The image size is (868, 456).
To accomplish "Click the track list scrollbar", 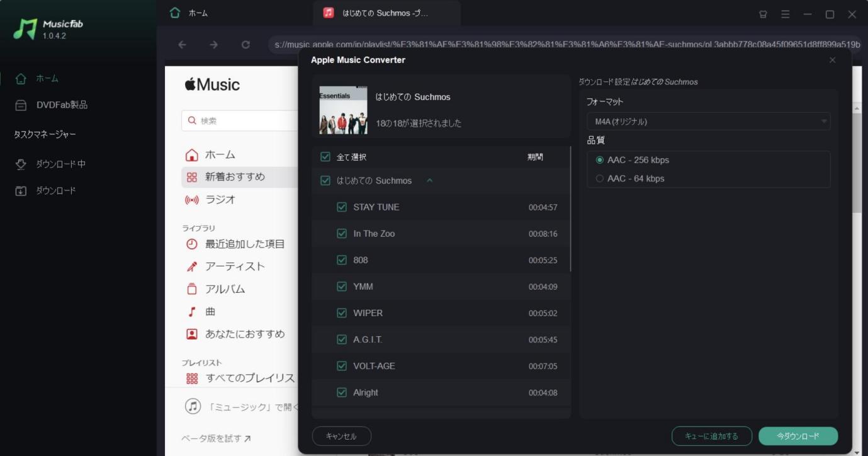I will [x=570, y=209].
